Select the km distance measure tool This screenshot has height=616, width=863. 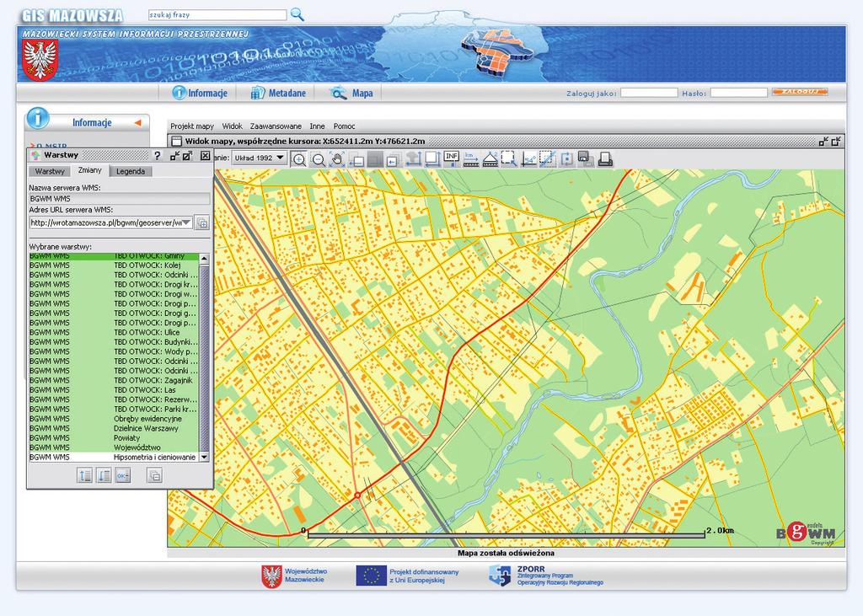coord(470,159)
